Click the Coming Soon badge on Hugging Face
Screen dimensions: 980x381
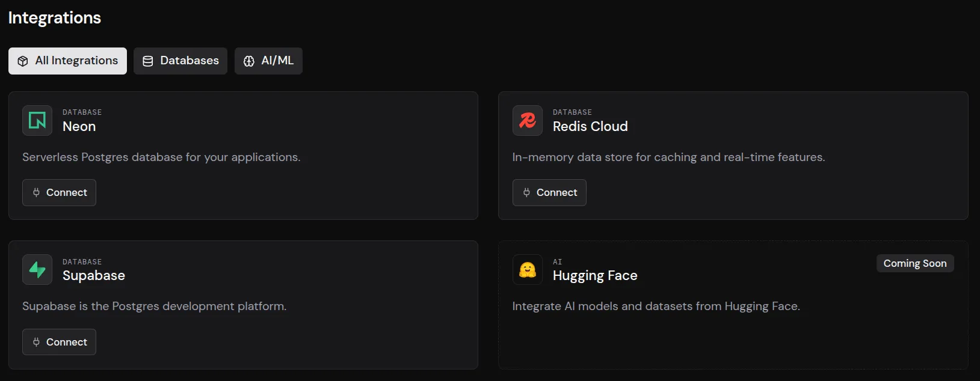click(x=915, y=263)
